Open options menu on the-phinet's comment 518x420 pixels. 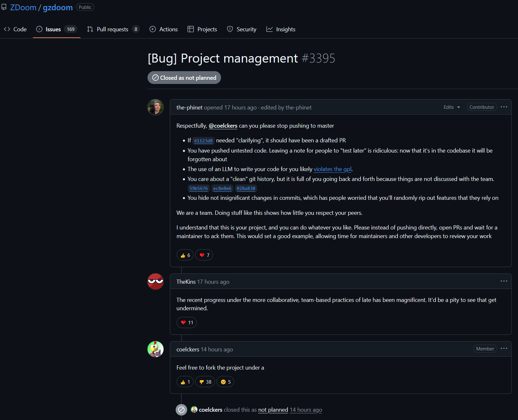click(x=504, y=107)
